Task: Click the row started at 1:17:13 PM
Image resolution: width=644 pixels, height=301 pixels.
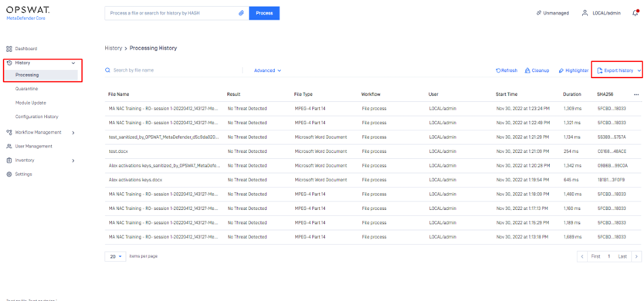Action: pyautogui.click(x=373, y=208)
